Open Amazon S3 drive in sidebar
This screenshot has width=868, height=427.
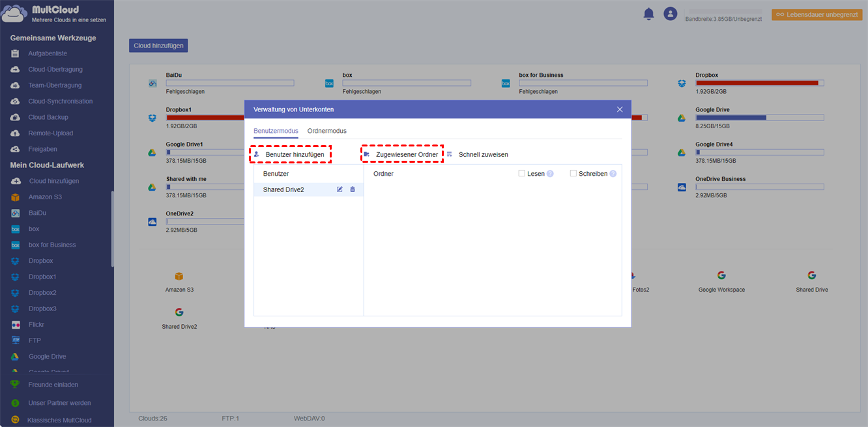tap(45, 197)
